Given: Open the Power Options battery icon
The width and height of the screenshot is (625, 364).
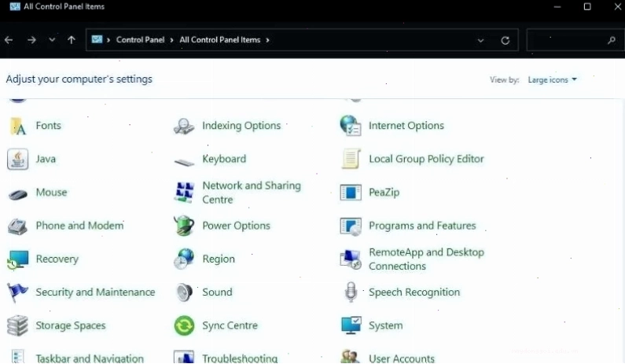Looking at the screenshot, I should (184, 226).
